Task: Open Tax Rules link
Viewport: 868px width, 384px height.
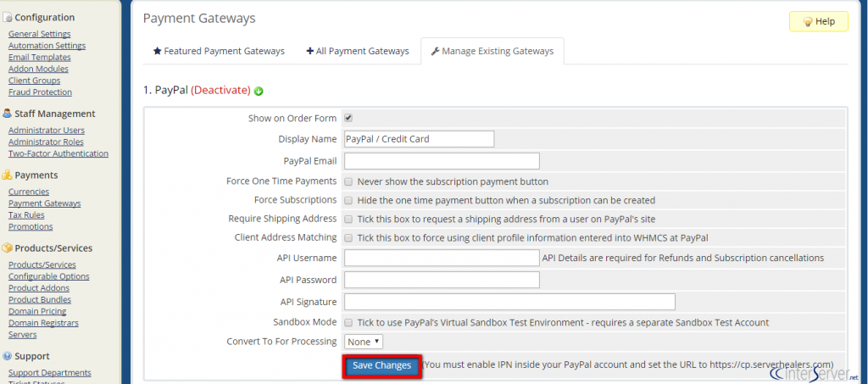Action: 26,214
